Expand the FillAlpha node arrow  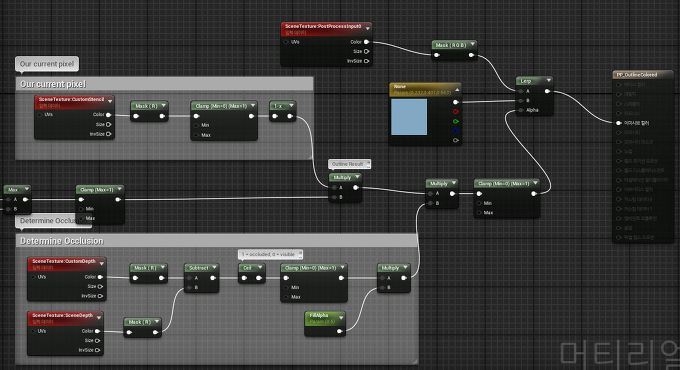(341, 318)
